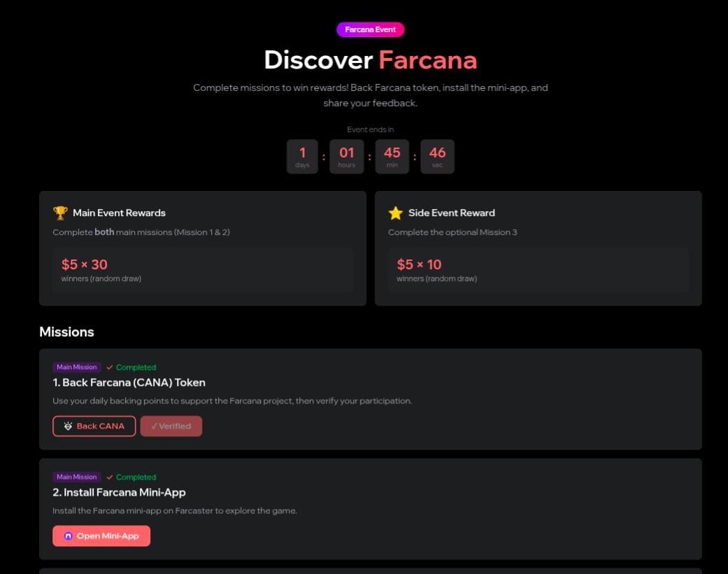The height and width of the screenshot is (574, 728).
Task: Click the trophy icon beside Main Event Rewards
Action: (x=60, y=213)
